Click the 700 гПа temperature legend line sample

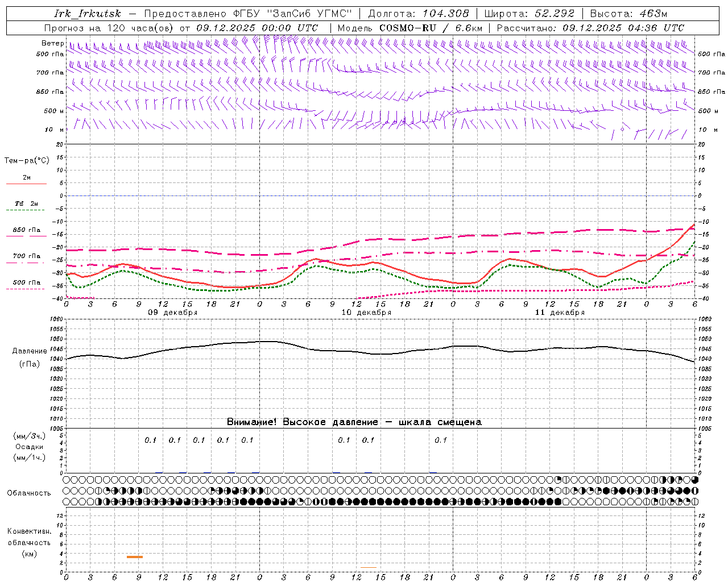click(26, 263)
